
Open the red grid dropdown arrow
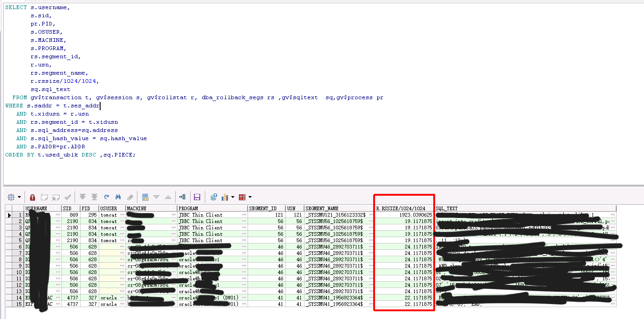(250, 197)
